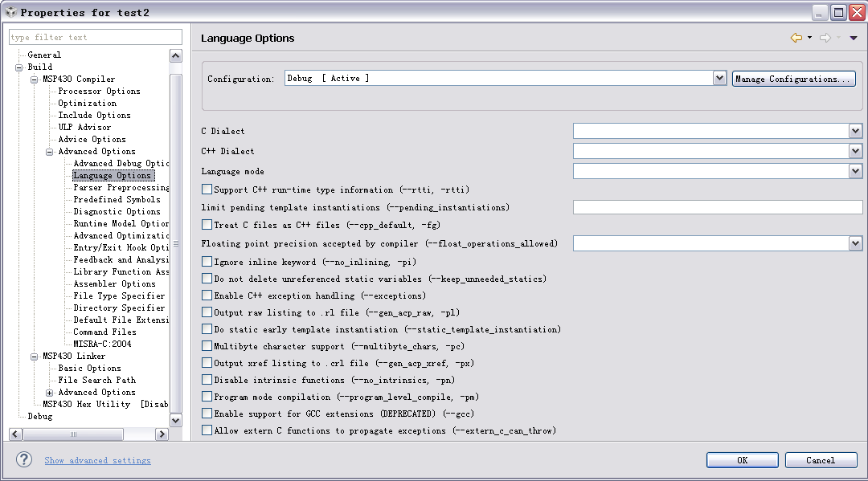Select Optimization under MSP430 Compiler

87,103
